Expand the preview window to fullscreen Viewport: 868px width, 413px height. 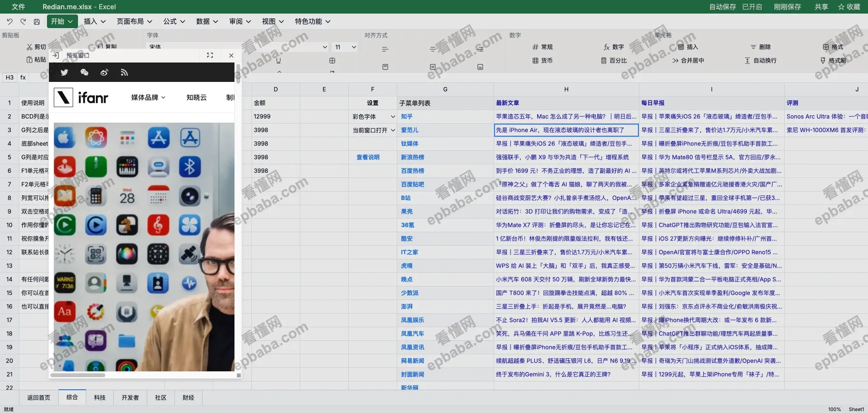coord(210,55)
